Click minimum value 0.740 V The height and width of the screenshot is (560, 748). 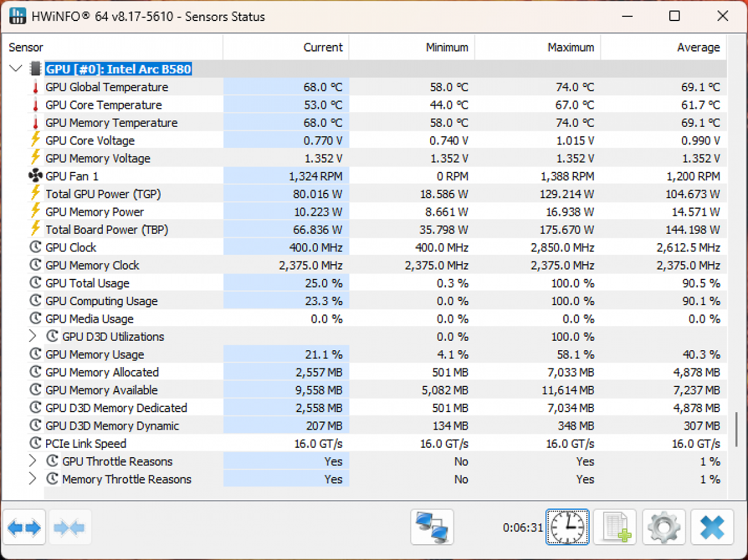449,140
